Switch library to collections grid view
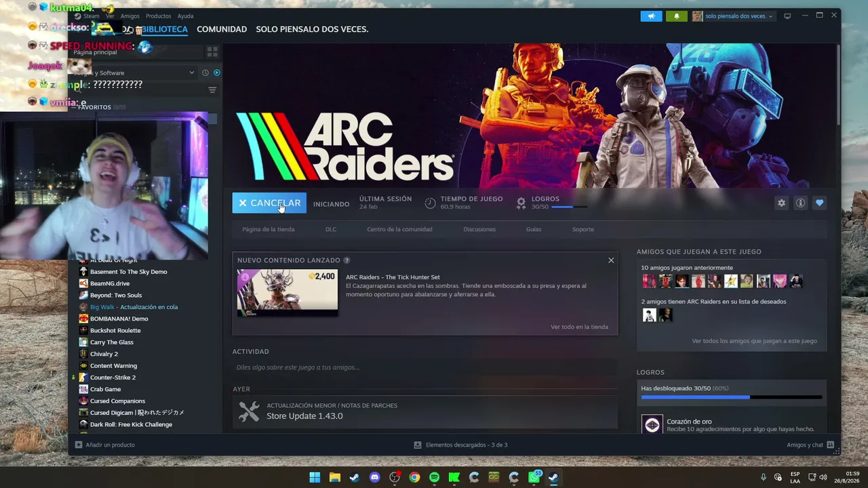Viewport: 868px width, 488px height. (212, 52)
